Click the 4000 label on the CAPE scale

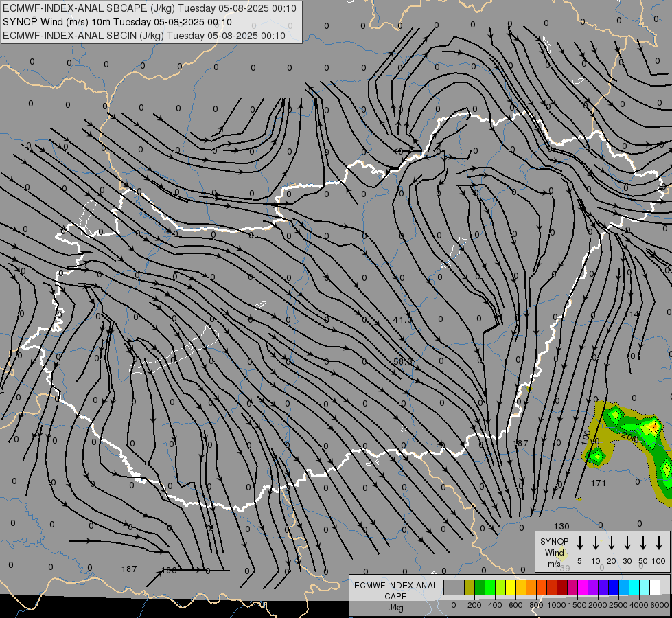639,605
